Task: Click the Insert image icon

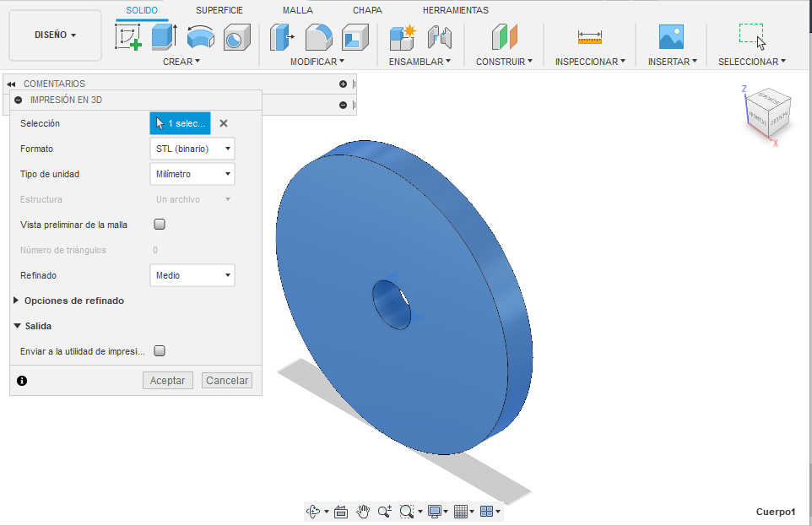Action: pos(671,37)
